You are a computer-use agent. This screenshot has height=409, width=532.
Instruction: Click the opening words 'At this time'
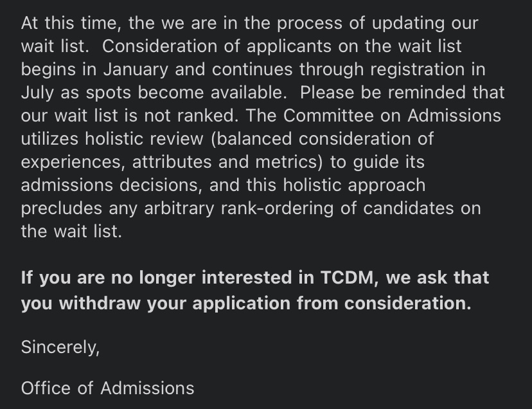(x=70, y=23)
